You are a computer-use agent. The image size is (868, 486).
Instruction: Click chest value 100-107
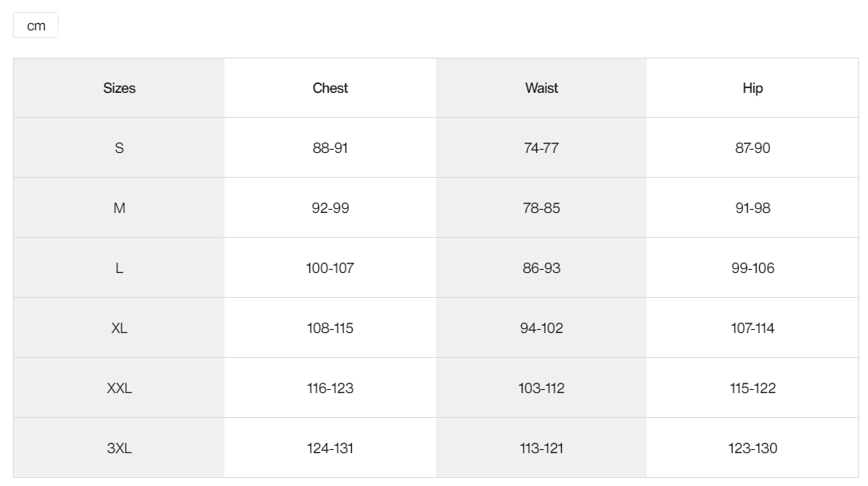(x=330, y=268)
